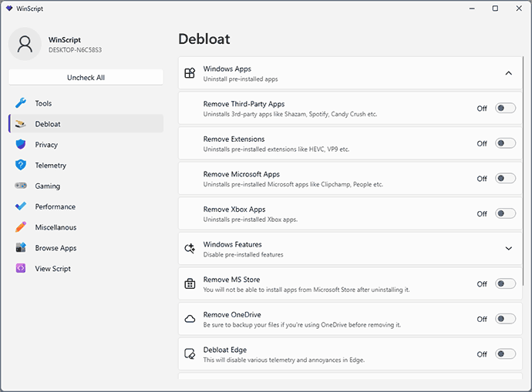Click the Debloat page heading
Image resolution: width=532 pixels, height=392 pixels.
204,39
